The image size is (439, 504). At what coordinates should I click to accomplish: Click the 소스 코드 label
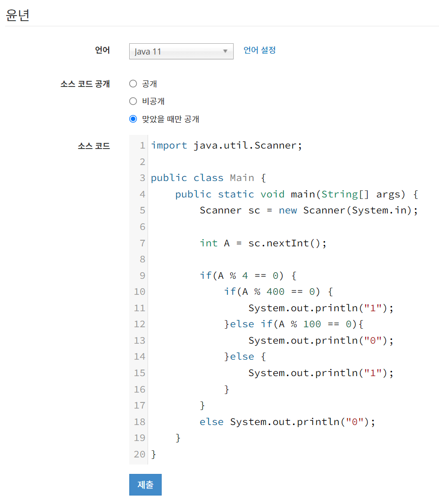94,146
